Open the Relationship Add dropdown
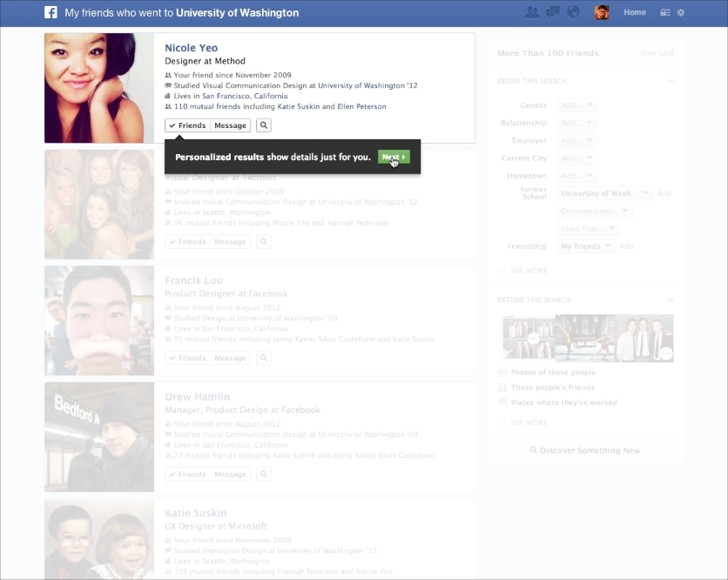This screenshot has height=580, width=728. [576, 123]
